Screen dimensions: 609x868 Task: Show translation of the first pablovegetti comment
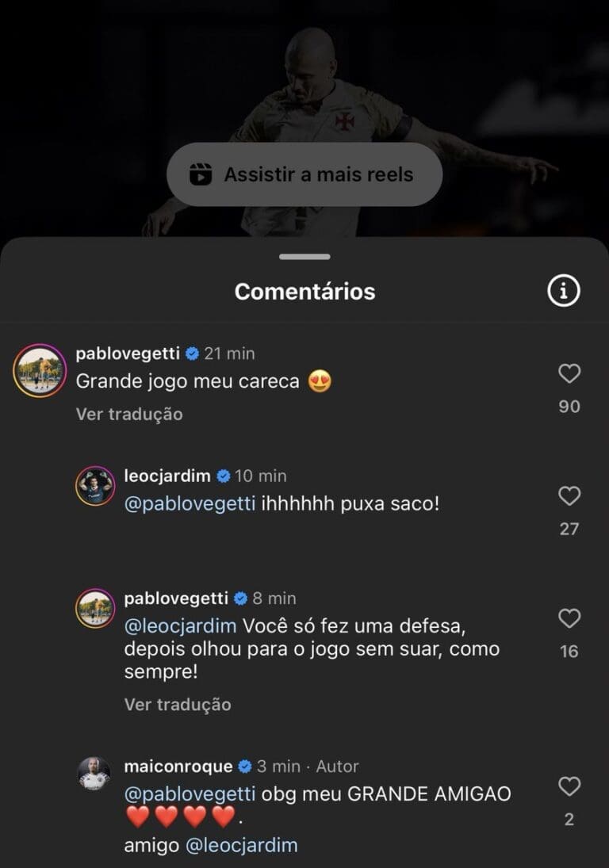pyautogui.click(x=129, y=415)
